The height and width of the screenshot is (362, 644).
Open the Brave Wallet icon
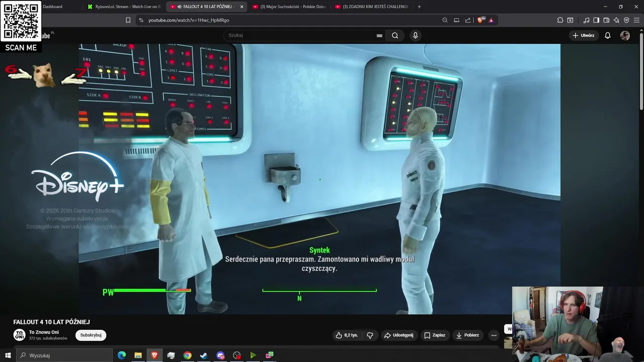tap(606, 20)
